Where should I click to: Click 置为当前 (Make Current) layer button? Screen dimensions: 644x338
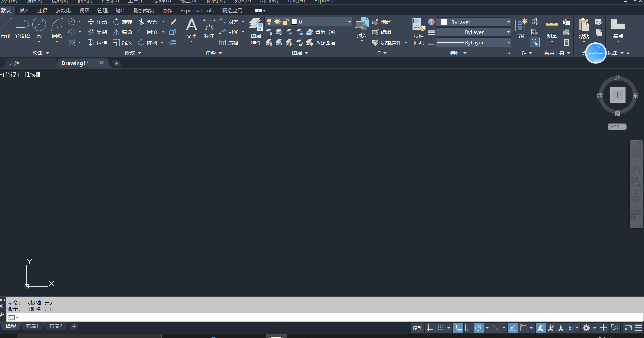click(x=321, y=32)
